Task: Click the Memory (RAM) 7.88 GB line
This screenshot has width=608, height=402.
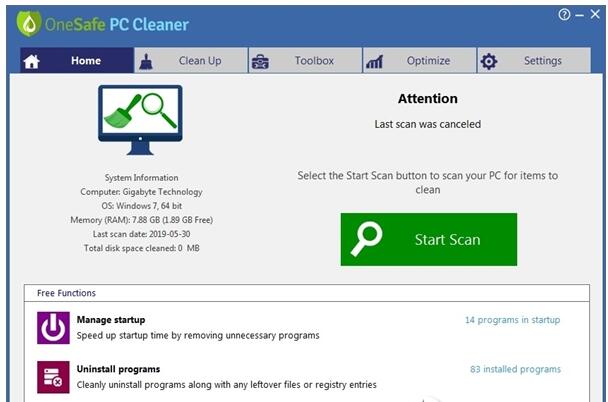Action: (142, 220)
